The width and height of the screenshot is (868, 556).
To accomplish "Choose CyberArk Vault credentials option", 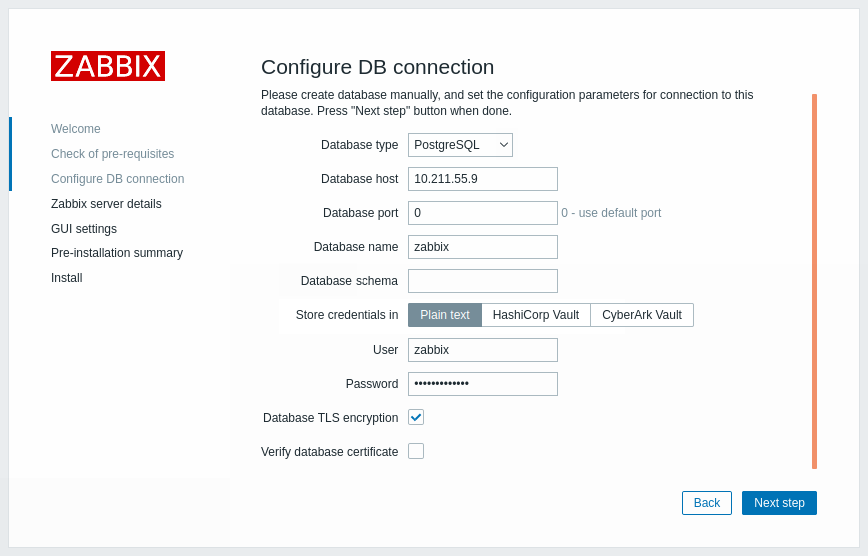I will [642, 315].
